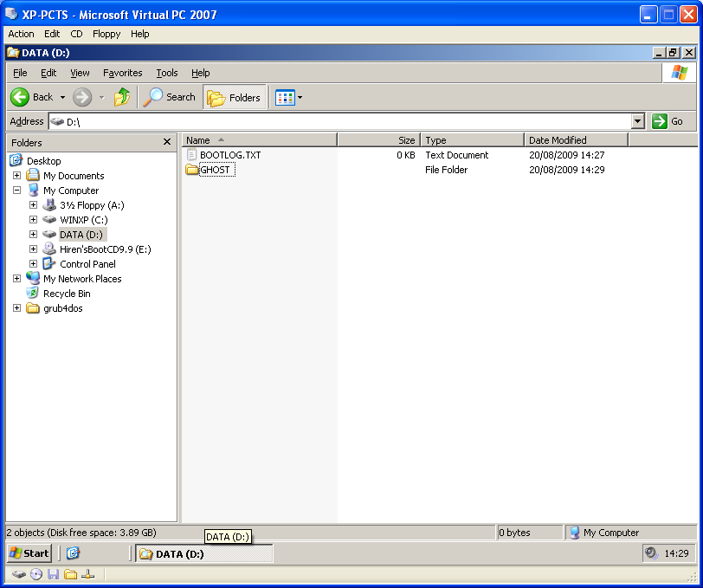The width and height of the screenshot is (703, 588).
Task: Click Virtual PC floppy status icon
Action: [54, 574]
